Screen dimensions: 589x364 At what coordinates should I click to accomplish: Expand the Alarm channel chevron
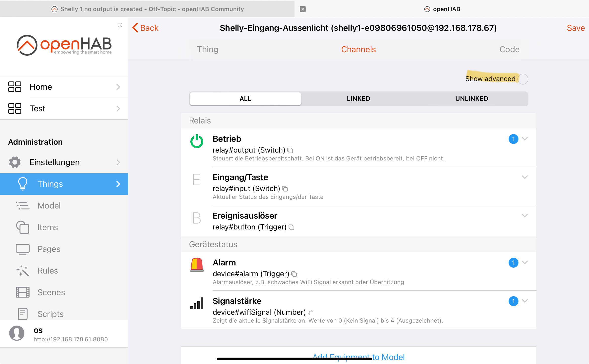(x=525, y=262)
